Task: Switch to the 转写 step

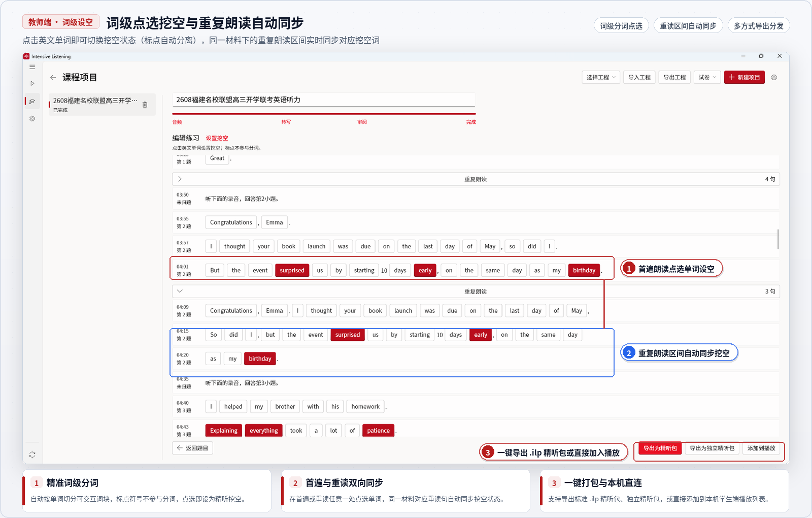Action: pyautogui.click(x=286, y=122)
